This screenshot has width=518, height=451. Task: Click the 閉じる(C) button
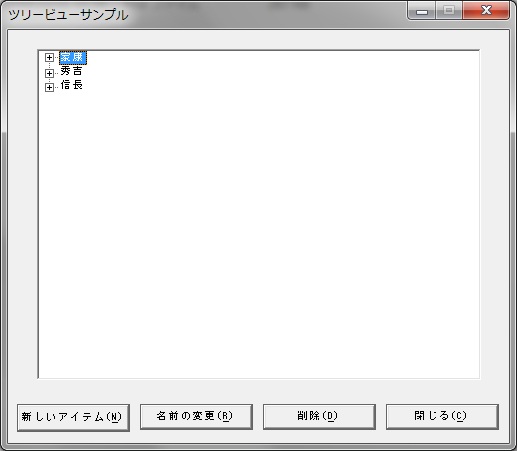pyautogui.click(x=442, y=417)
